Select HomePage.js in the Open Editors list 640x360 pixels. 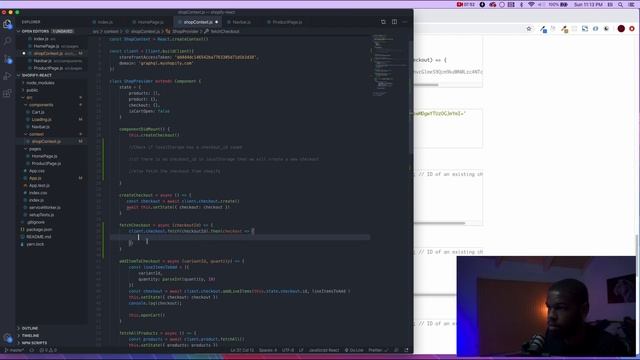coord(47,46)
